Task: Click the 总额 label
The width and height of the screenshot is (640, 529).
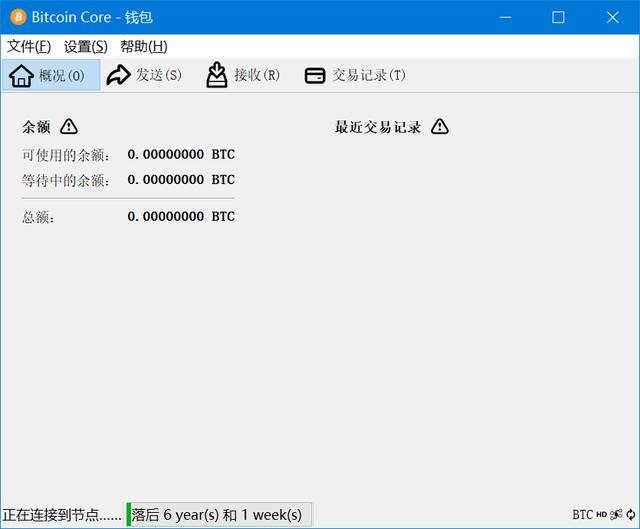Action: [38, 217]
